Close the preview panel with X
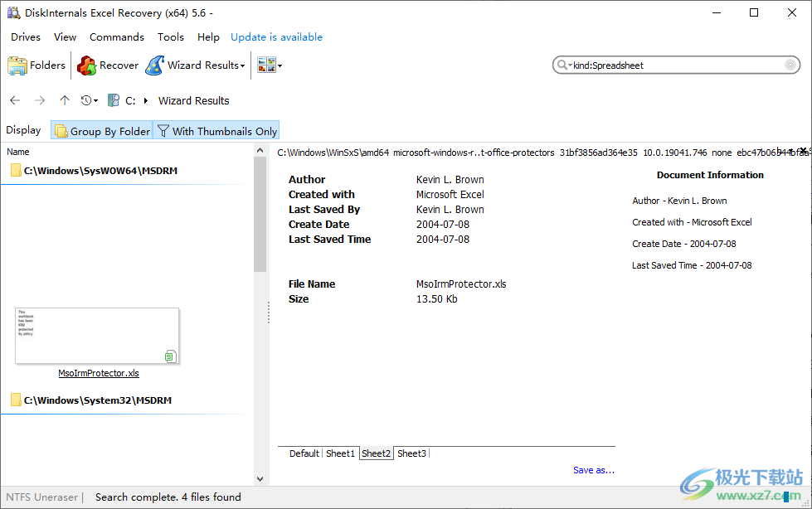The image size is (812, 509). point(803,151)
